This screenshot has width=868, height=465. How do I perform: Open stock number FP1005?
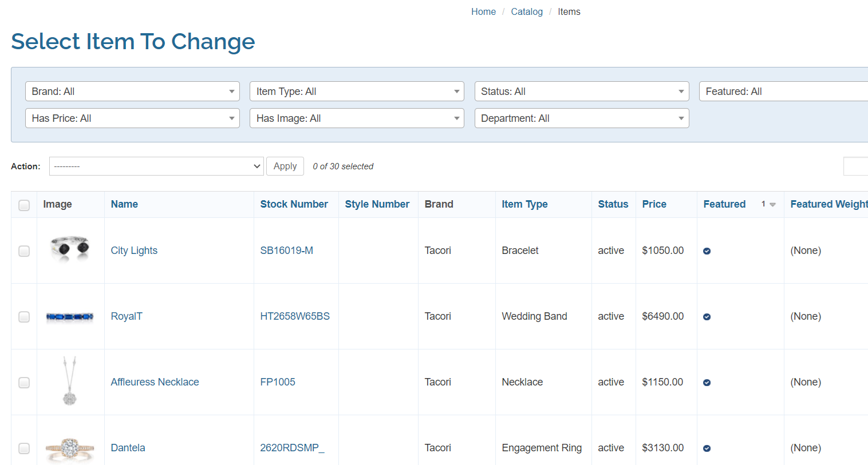tap(278, 382)
